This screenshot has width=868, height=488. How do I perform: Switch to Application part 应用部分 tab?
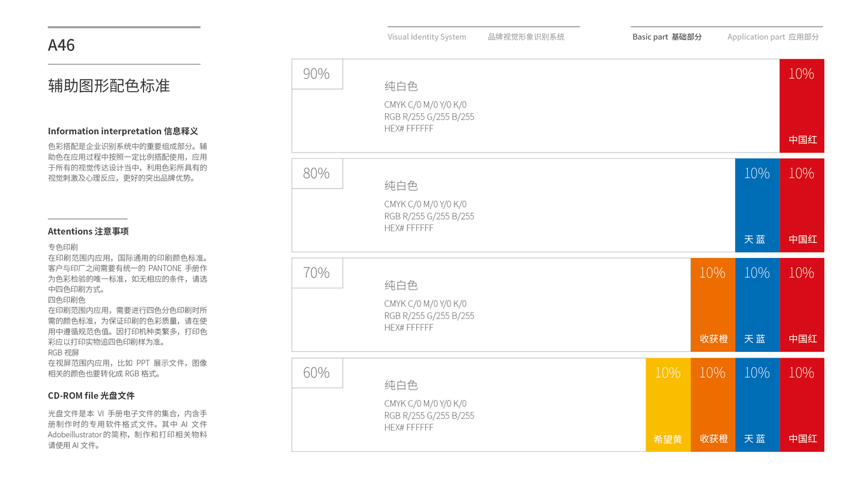[x=773, y=37]
